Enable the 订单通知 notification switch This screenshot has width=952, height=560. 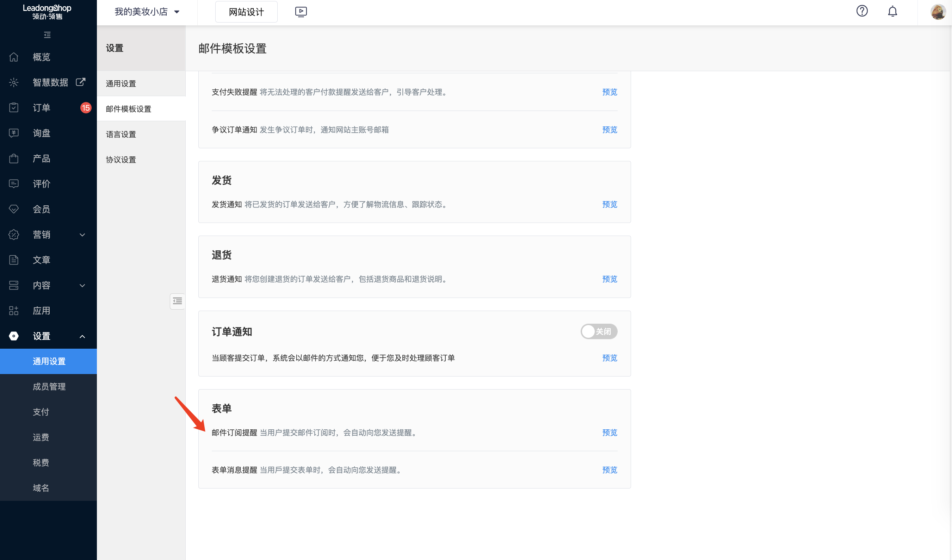tap(599, 331)
